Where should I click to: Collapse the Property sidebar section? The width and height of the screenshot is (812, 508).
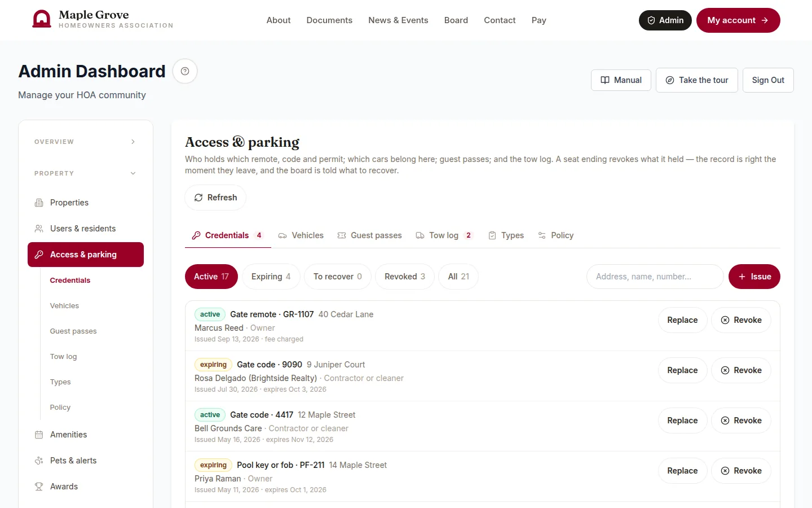[86, 173]
